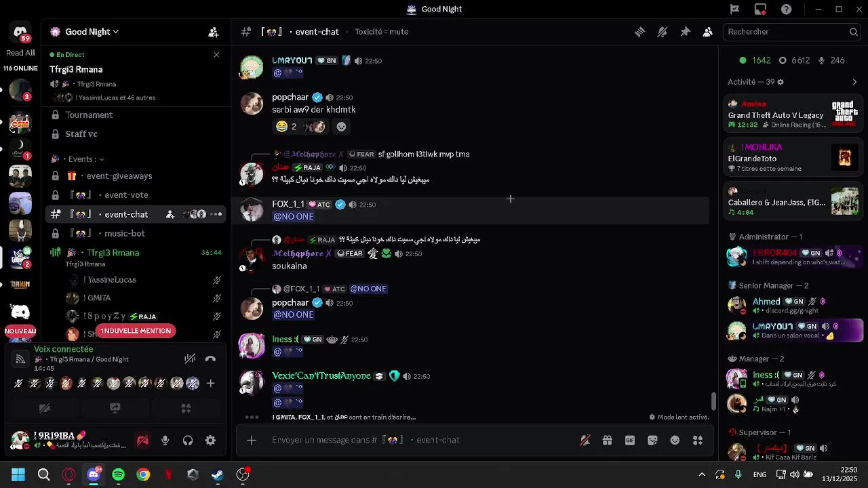Viewport: 868px width, 488px height.
Task: Click the 1 NOUVELLE MENTION button
Action: click(x=136, y=331)
